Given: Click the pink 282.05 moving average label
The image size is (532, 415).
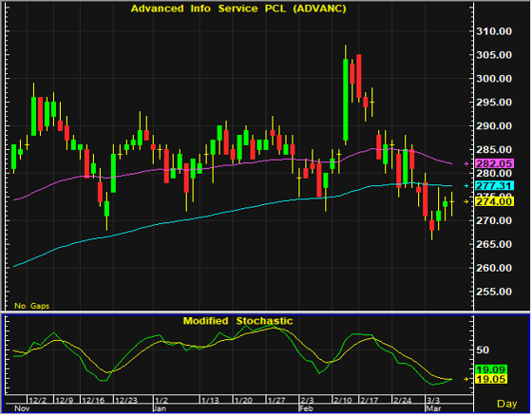Looking at the screenshot, I should point(495,163).
